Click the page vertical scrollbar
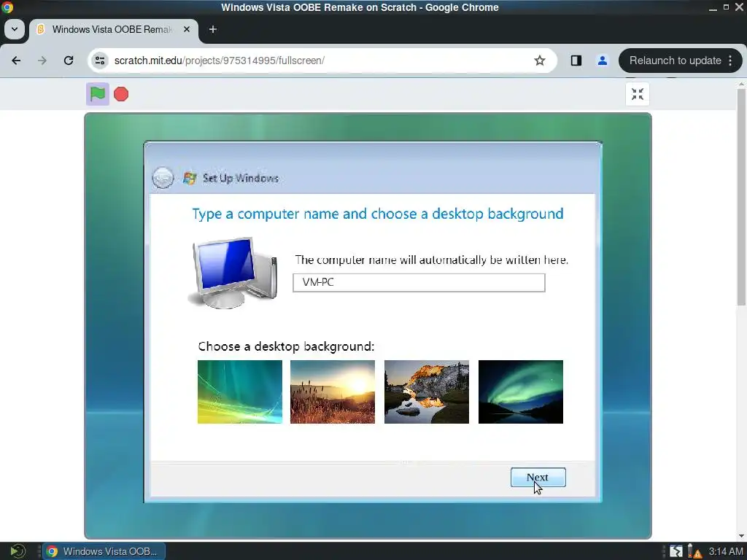The width and height of the screenshot is (747, 560). [741, 197]
